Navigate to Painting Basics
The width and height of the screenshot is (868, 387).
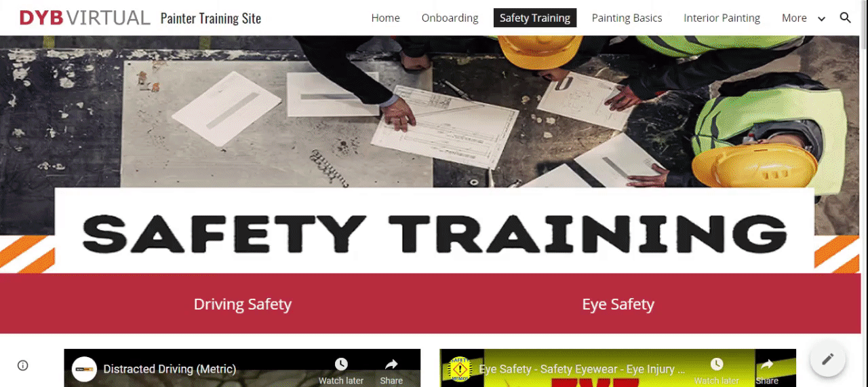[627, 18]
